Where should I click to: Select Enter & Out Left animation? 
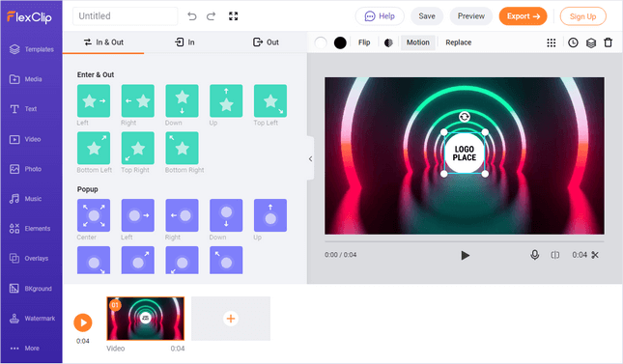(94, 101)
